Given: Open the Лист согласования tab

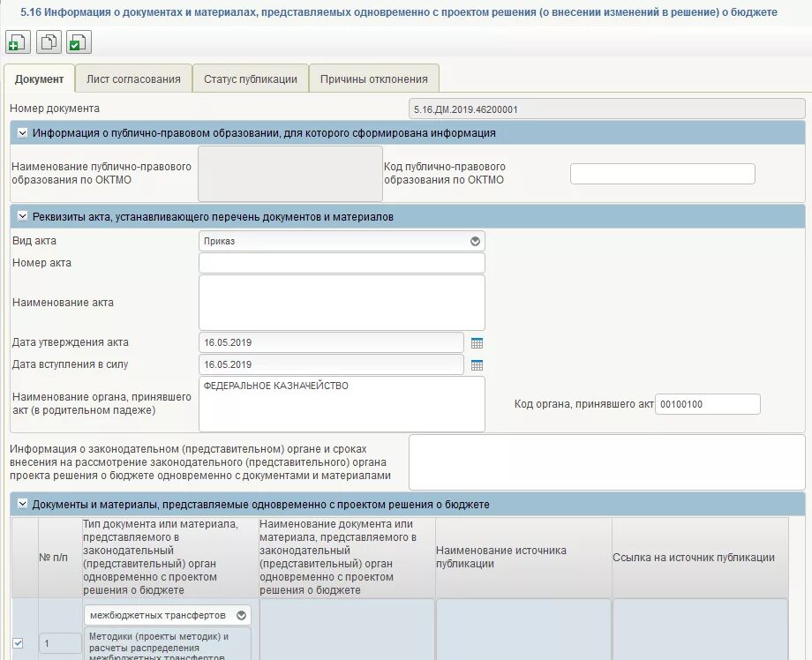Looking at the screenshot, I should pos(133,79).
